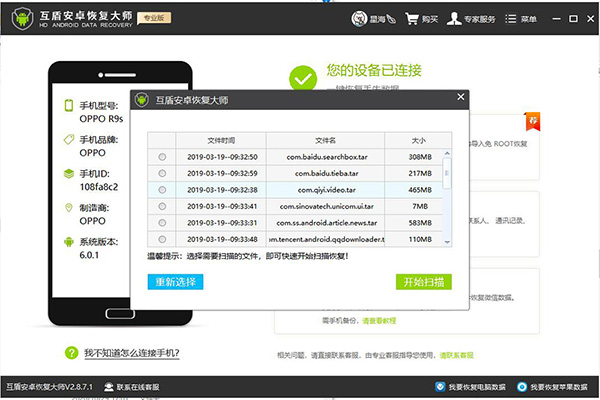The width and height of the screenshot is (600, 400).
Task: Click the phone model icon beside 手机型号
Action: point(69,105)
